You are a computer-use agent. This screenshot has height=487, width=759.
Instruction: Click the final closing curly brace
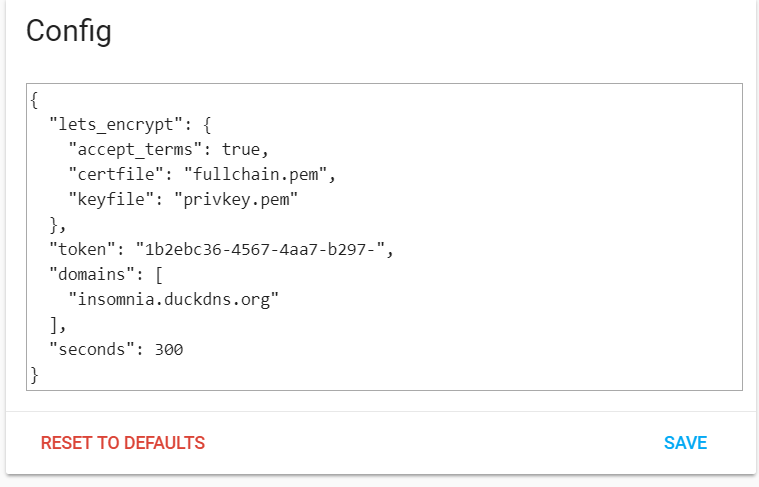tap(34, 375)
